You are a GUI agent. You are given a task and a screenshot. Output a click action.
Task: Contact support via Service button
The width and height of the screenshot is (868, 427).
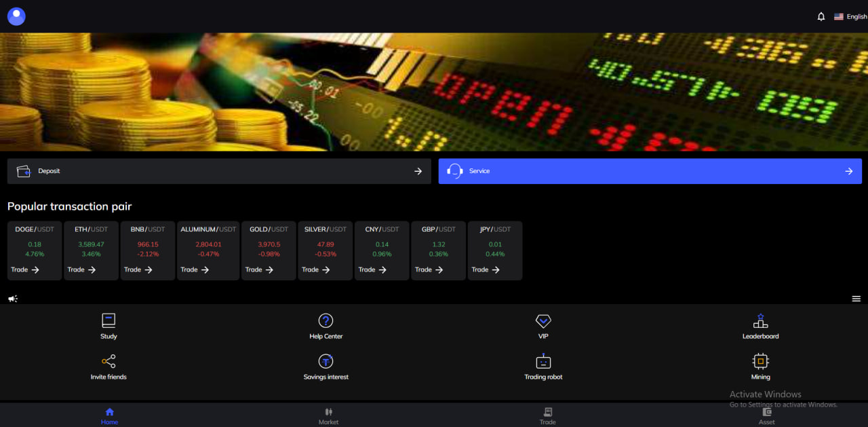[650, 171]
